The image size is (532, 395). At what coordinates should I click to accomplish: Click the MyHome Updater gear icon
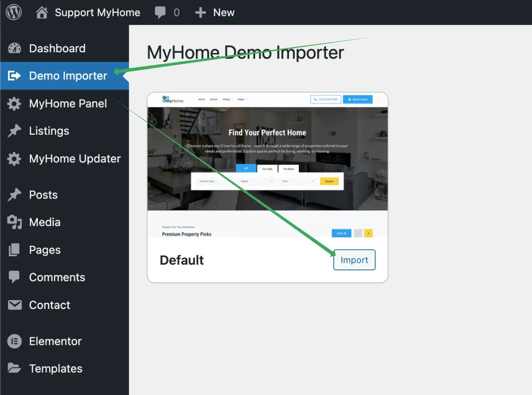click(x=14, y=158)
